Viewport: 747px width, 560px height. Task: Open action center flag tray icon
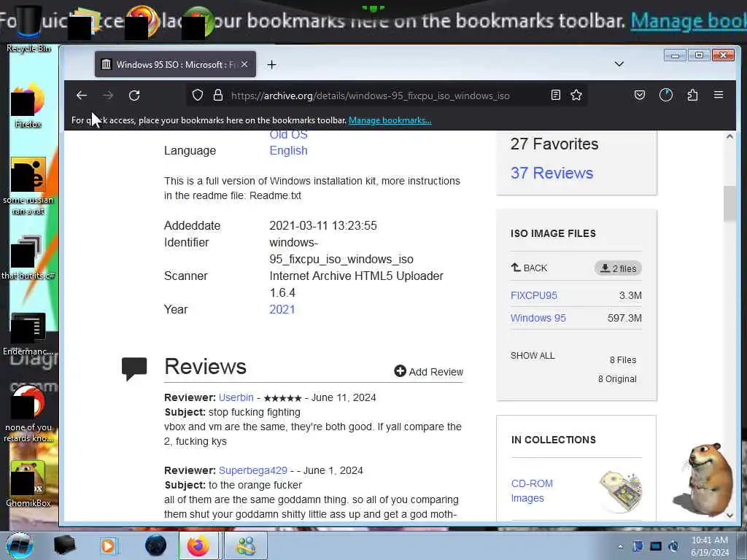click(638, 546)
